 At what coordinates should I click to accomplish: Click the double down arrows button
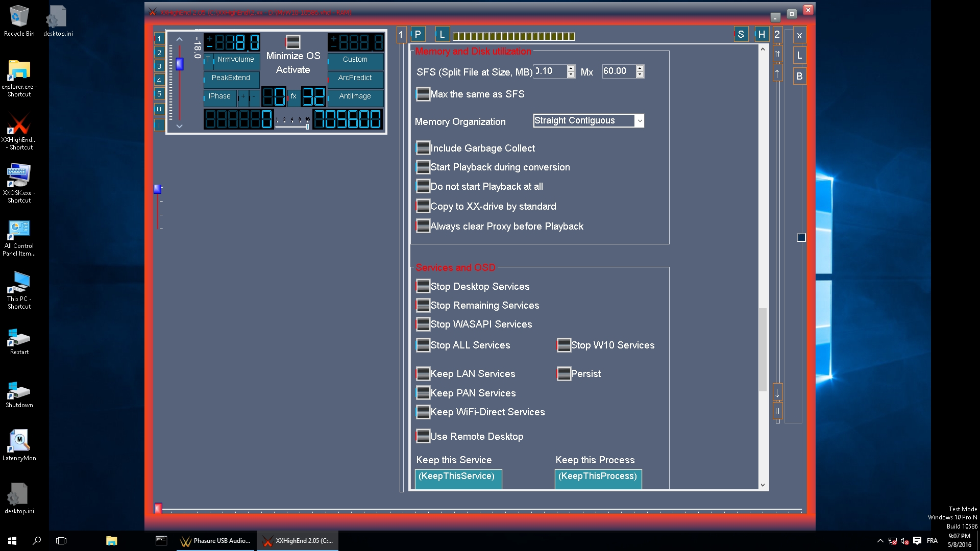click(777, 411)
